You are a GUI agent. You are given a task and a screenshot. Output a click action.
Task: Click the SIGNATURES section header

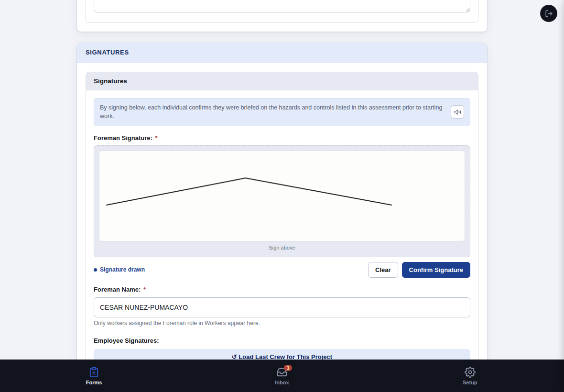[x=282, y=53]
